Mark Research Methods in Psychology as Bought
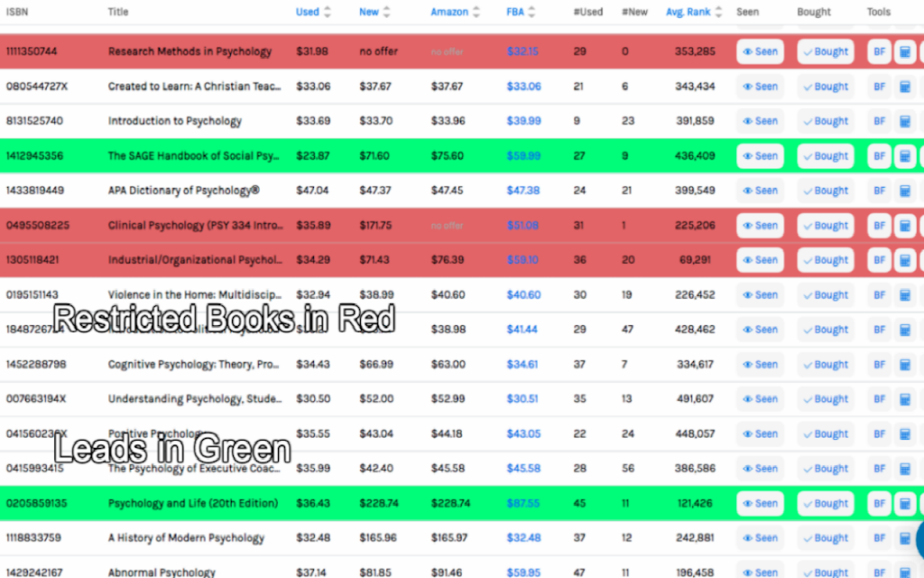 coord(826,51)
